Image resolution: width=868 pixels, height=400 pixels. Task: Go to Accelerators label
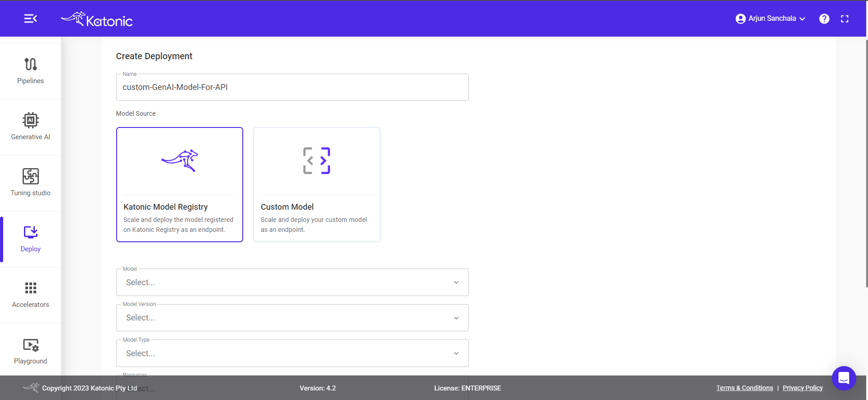point(31,305)
